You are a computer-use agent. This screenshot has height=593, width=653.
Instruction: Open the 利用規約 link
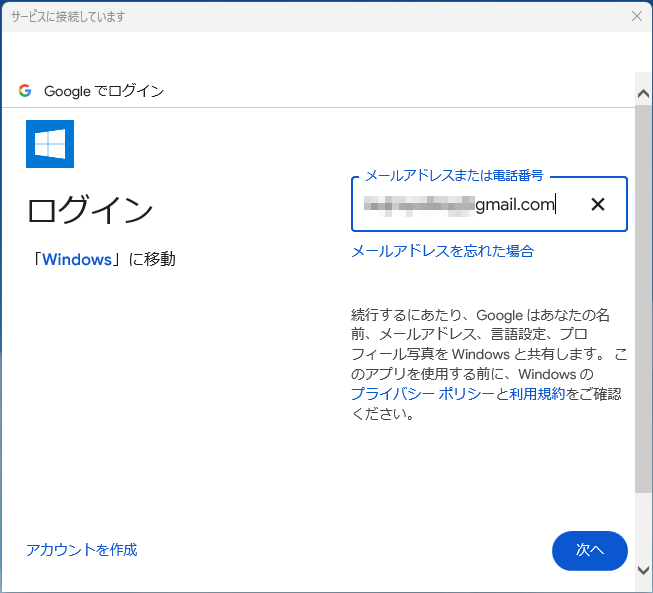[x=537, y=394]
